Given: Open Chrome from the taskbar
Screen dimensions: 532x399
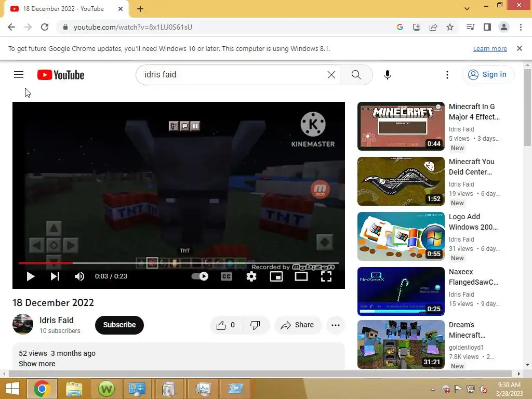Looking at the screenshot, I should point(42,389).
